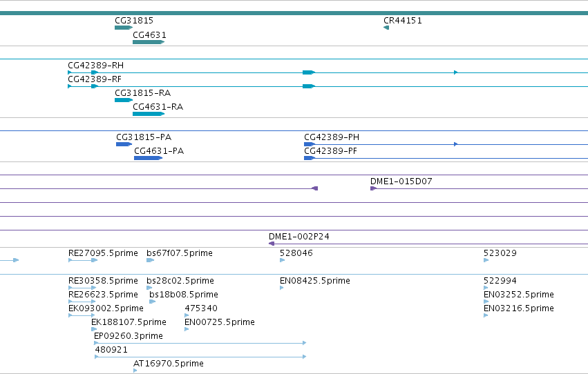The image size is (588, 374).
Task: Click the DME1-015D07 clone marker
Action: point(374,188)
